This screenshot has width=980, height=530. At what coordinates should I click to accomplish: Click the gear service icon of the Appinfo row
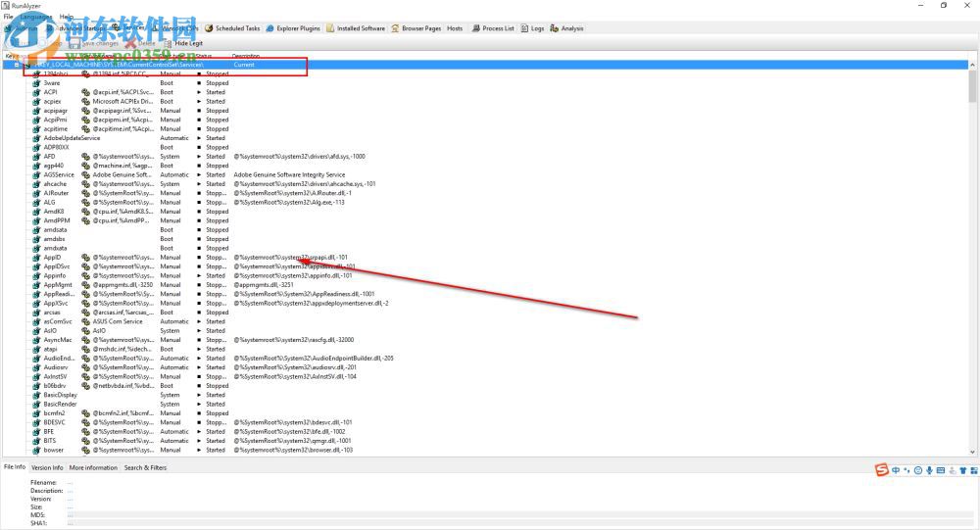(37, 275)
